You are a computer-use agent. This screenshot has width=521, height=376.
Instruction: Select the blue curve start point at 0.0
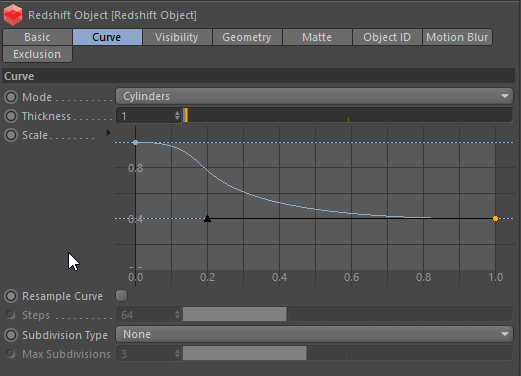[x=135, y=142]
